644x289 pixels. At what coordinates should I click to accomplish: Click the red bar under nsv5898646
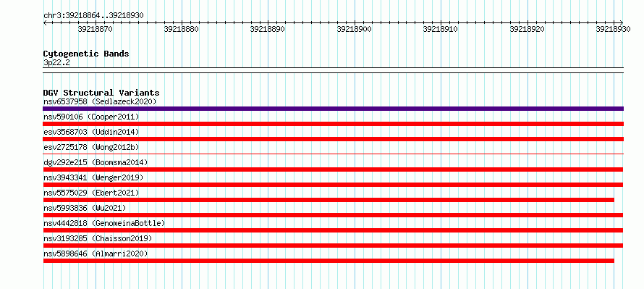329,261
